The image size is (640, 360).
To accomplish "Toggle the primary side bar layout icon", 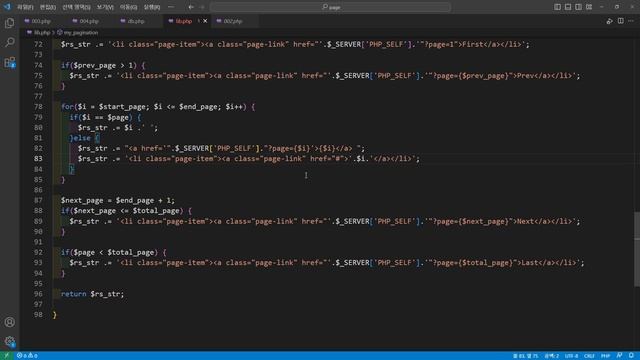I will click(558, 7).
